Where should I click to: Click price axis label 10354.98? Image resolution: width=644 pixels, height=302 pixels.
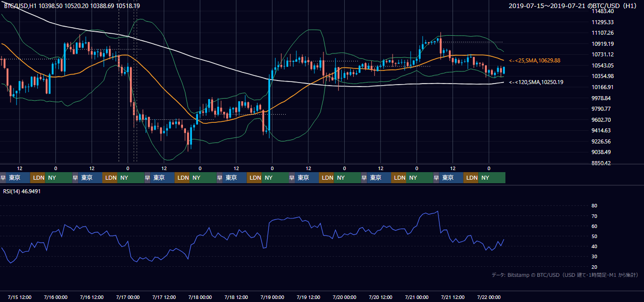pos(603,77)
